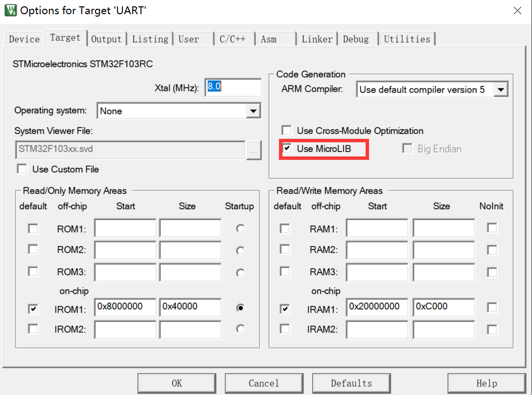Toggle the Big Endian checkbox
The width and height of the screenshot is (532, 395).
[407, 149]
